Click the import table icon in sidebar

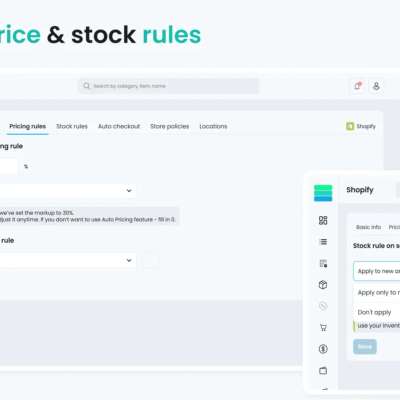point(323,263)
